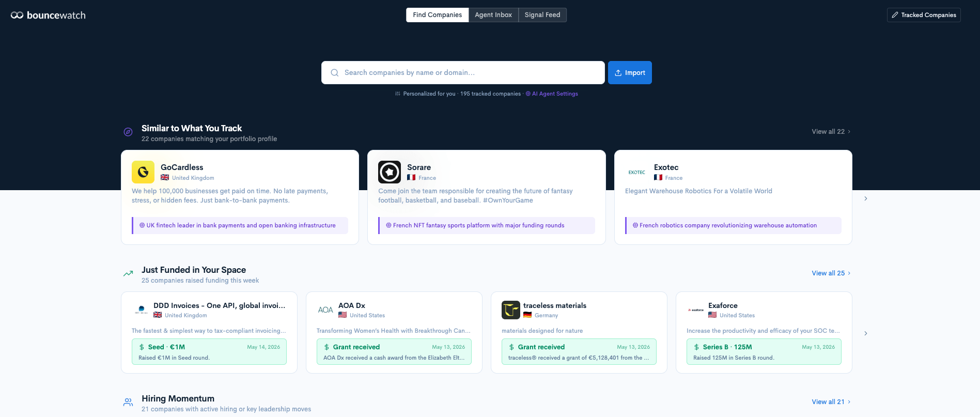Open AI Agent Settings link

click(x=552, y=94)
